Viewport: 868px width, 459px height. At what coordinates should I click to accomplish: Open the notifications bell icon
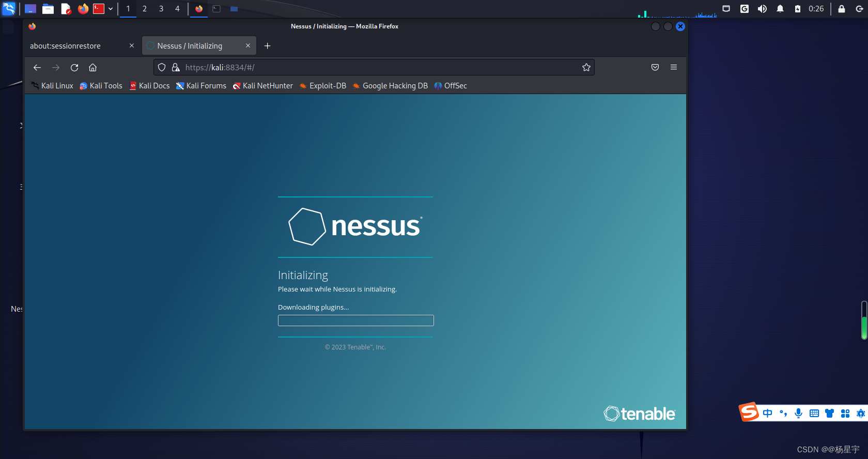point(780,9)
